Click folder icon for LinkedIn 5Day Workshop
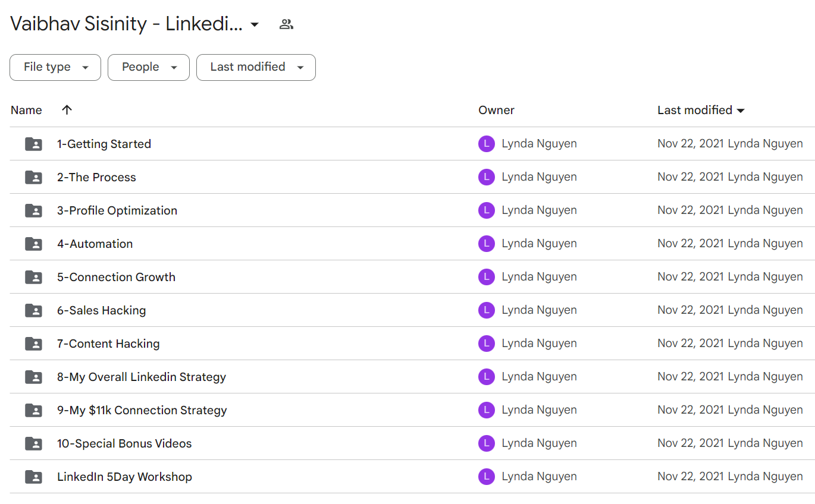The image size is (815, 504). click(33, 477)
